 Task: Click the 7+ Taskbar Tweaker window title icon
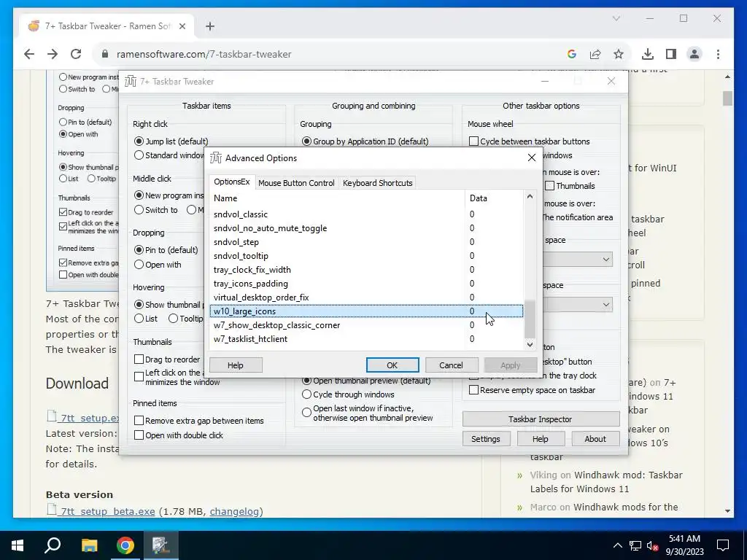[130, 82]
